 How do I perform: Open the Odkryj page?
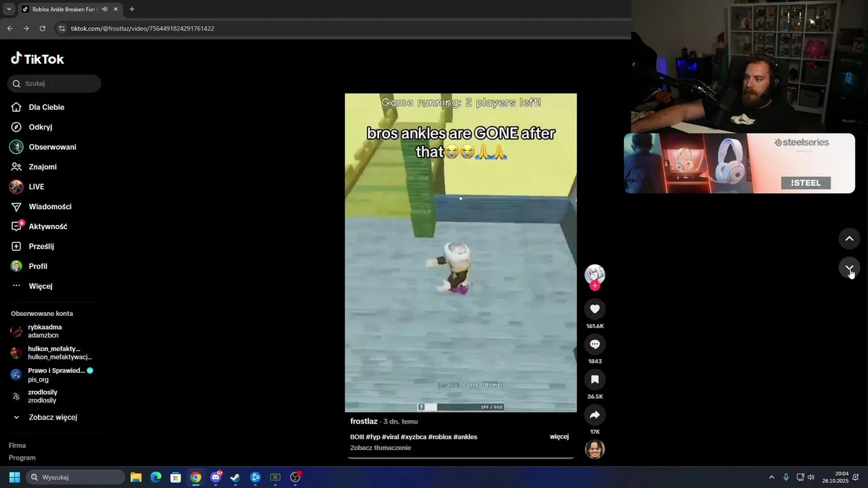[32, 127]
